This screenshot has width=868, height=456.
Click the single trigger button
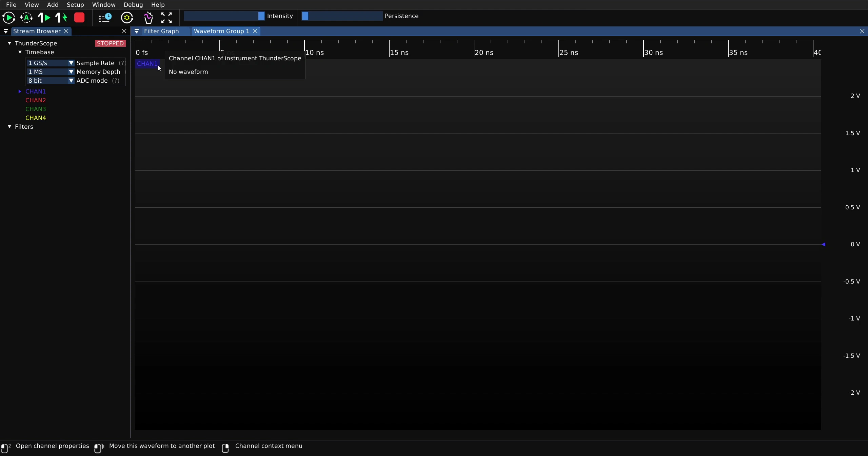[x=44, y=18]
